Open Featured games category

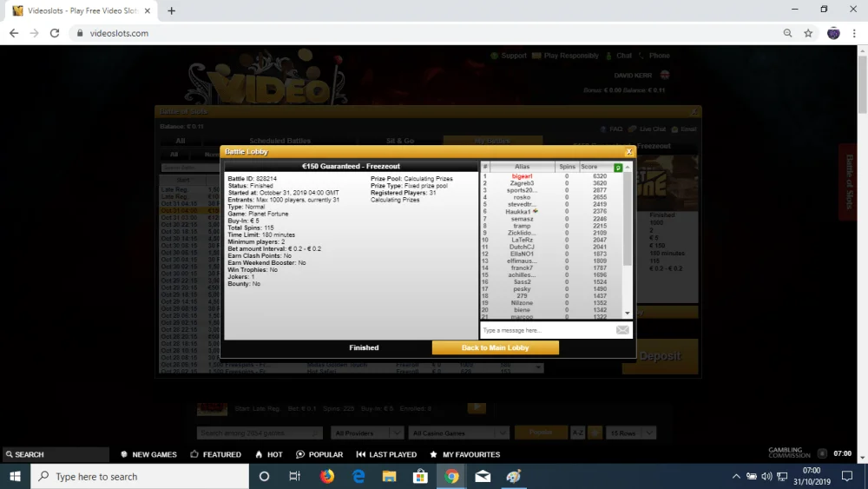[215, 454]
